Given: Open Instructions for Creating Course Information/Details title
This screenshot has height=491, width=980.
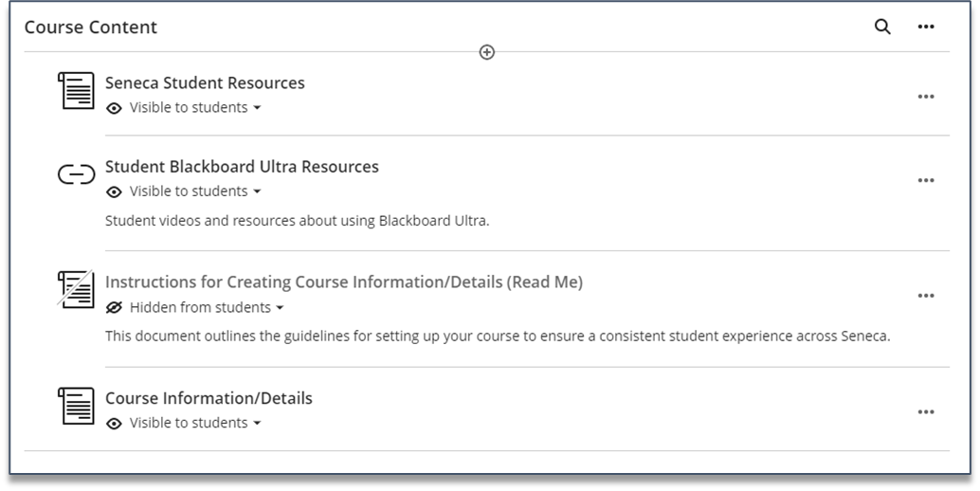Looking at the screenshot, I should (x=344, y=282).
